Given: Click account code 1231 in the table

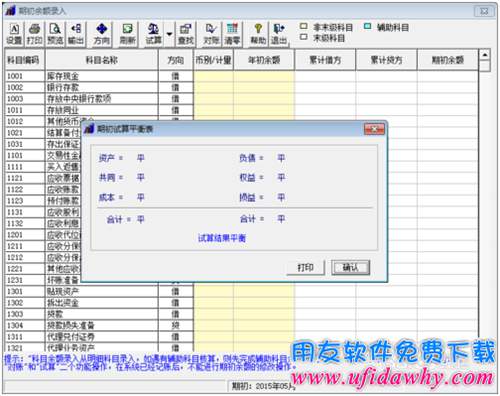Looking at the screenshot, I should click(x=15, y=280).
